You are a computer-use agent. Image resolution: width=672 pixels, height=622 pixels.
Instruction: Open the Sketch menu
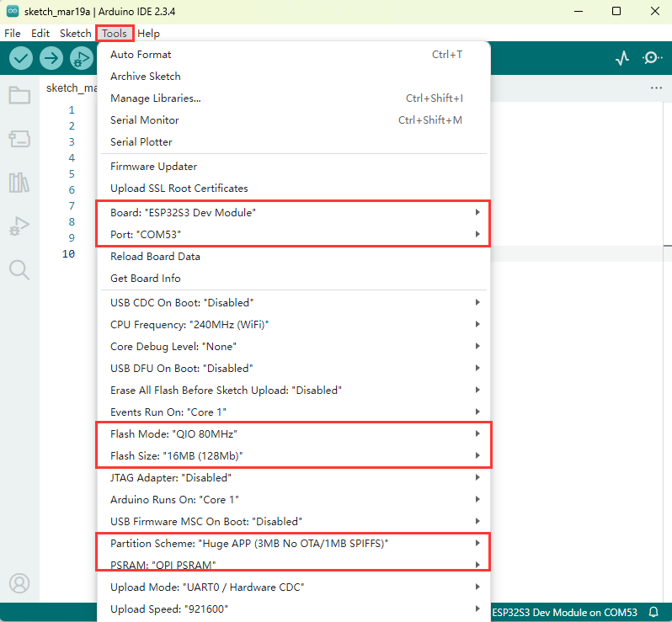pos(76,34)
